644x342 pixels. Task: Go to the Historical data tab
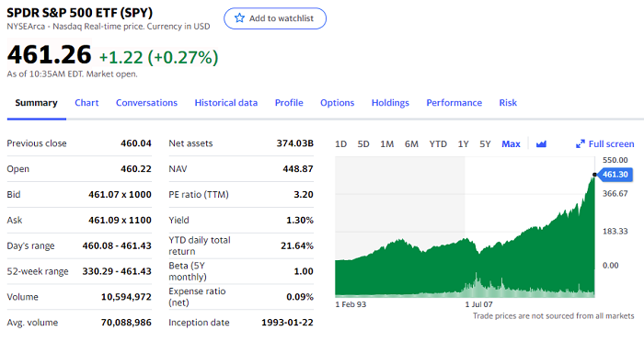coord(226,103)
